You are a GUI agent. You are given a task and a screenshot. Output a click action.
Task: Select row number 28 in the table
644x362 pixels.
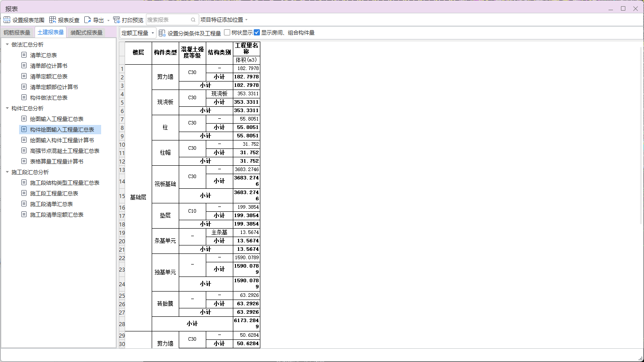coord(122,324)
